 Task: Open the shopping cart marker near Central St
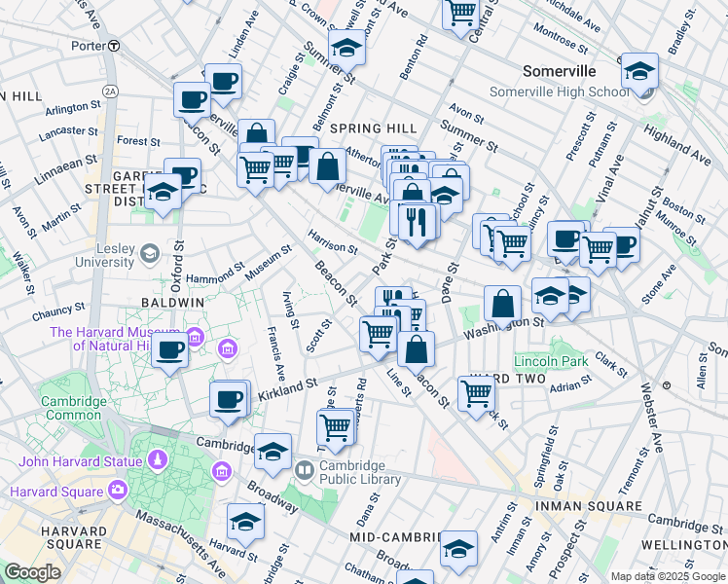[x=460, y=14]
